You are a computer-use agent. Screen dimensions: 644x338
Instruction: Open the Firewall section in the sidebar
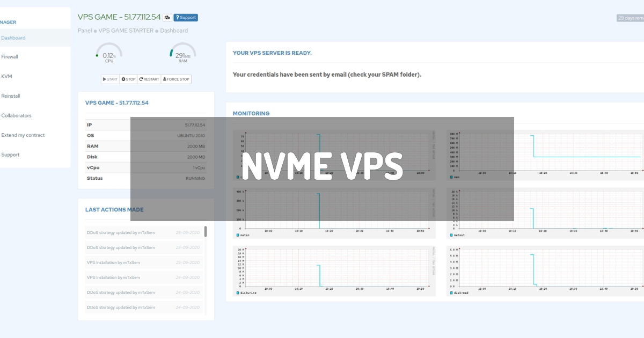tap(10, 57)
